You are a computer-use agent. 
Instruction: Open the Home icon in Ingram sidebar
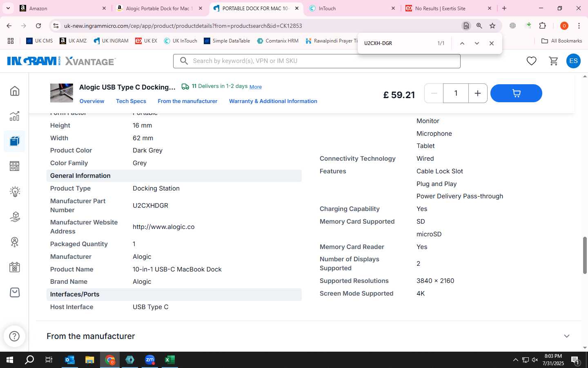pyautogui.click(x=15, y=91)
